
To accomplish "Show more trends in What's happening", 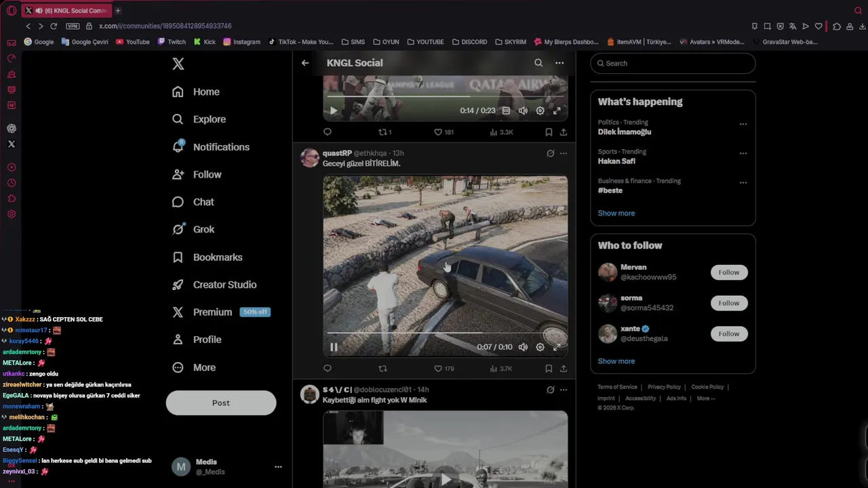I will coord(616,213).
